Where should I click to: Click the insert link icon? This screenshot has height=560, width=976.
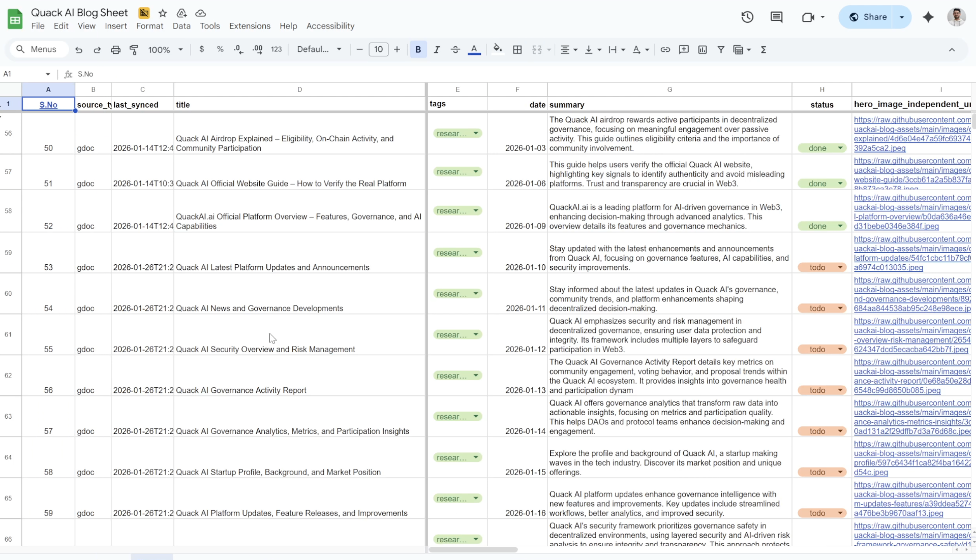(x=665, y=49)
